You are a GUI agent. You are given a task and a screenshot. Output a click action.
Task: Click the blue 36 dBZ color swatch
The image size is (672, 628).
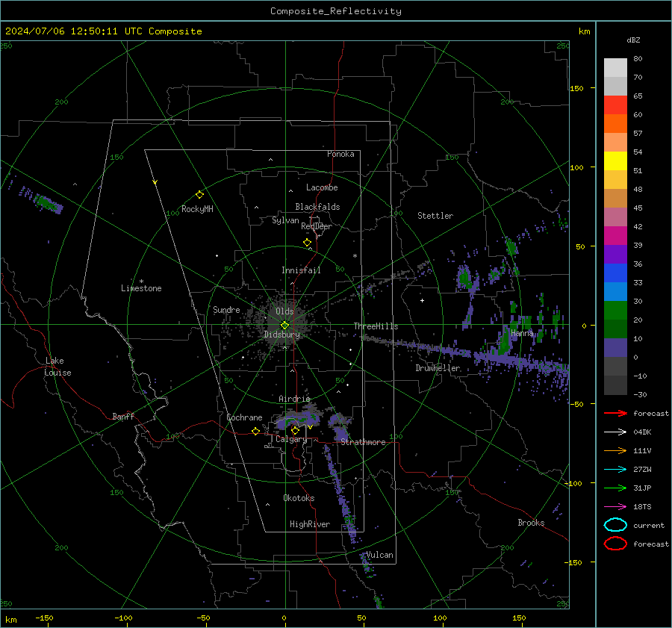(x=615, y=273)
